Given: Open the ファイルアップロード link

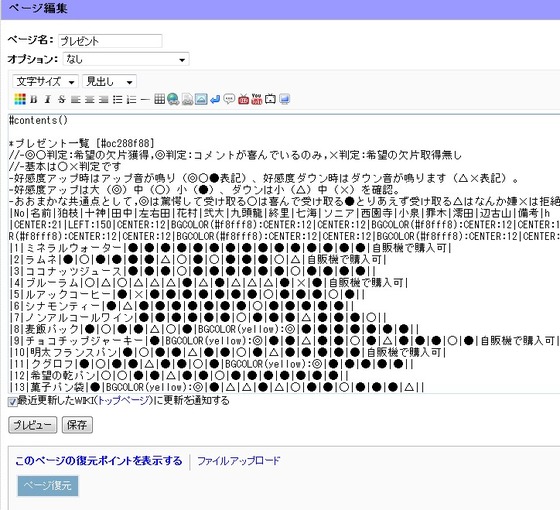Looking at the screenshot, I should tap(239, 461).
